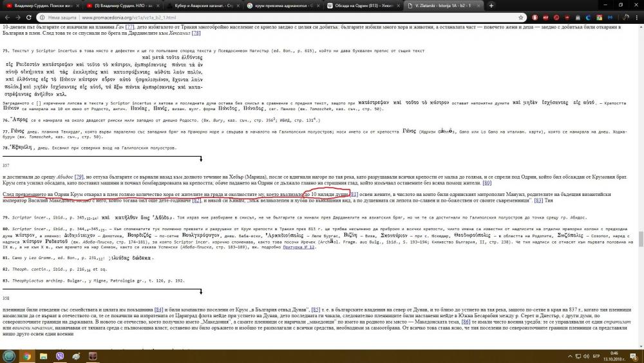Click the browser back arrow
Screen dimensions: 644x363
point(6,17)
